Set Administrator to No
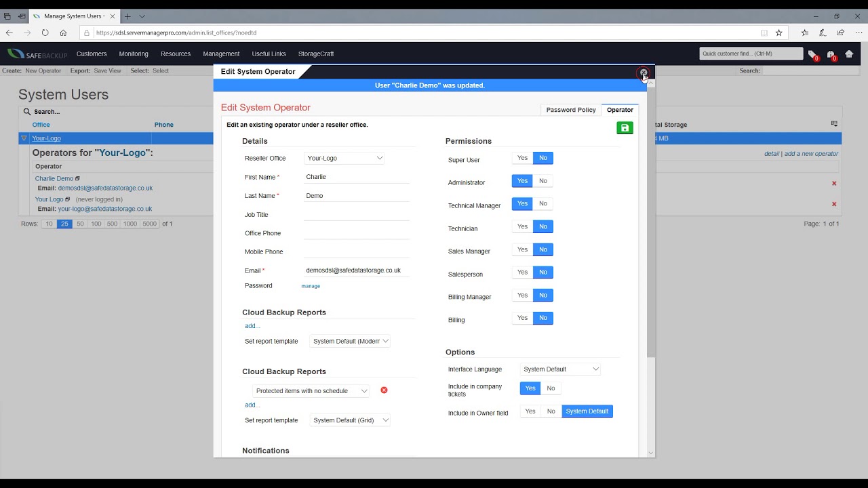The width and height of the screenshot is (868, 488). (x=542, y=181)
